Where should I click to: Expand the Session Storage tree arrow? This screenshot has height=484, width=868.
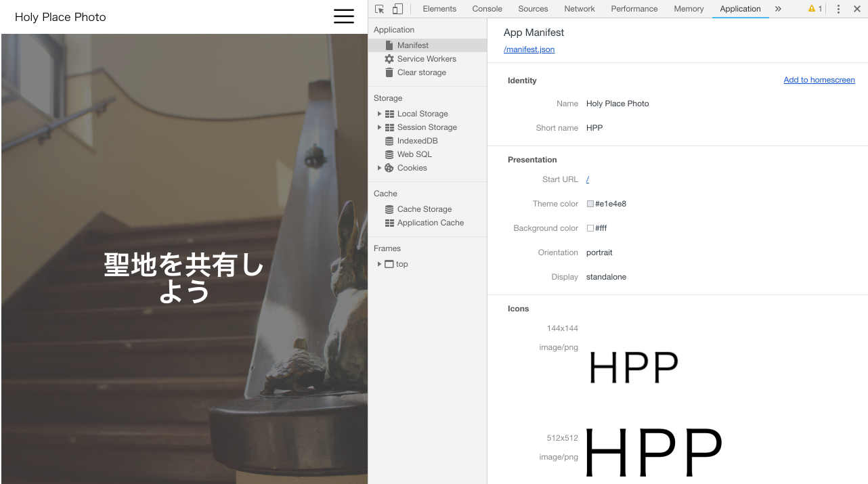pos(379,127)
